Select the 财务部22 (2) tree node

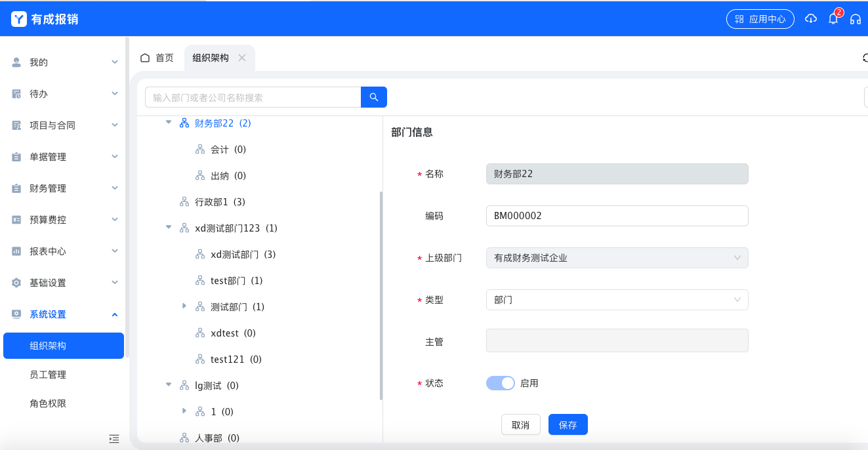click(223, 123)
